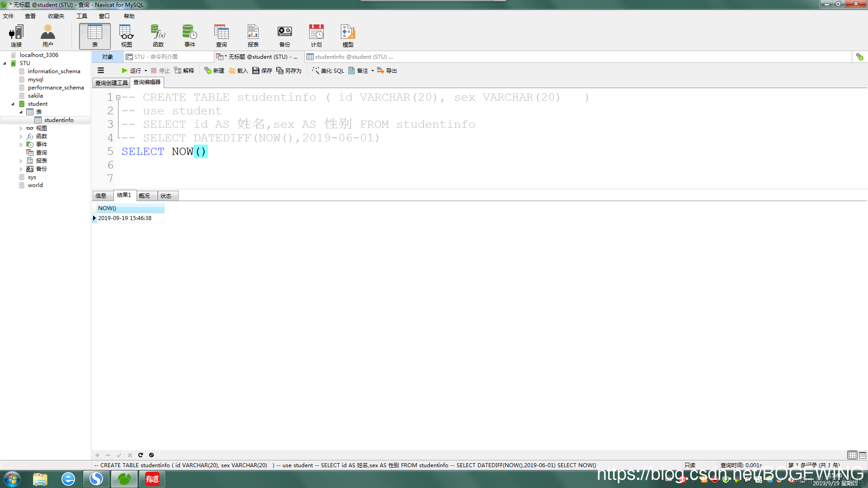Open the Function (函数) toolbar icon
This screenshot has height=488, width=868.
[158, 36]
